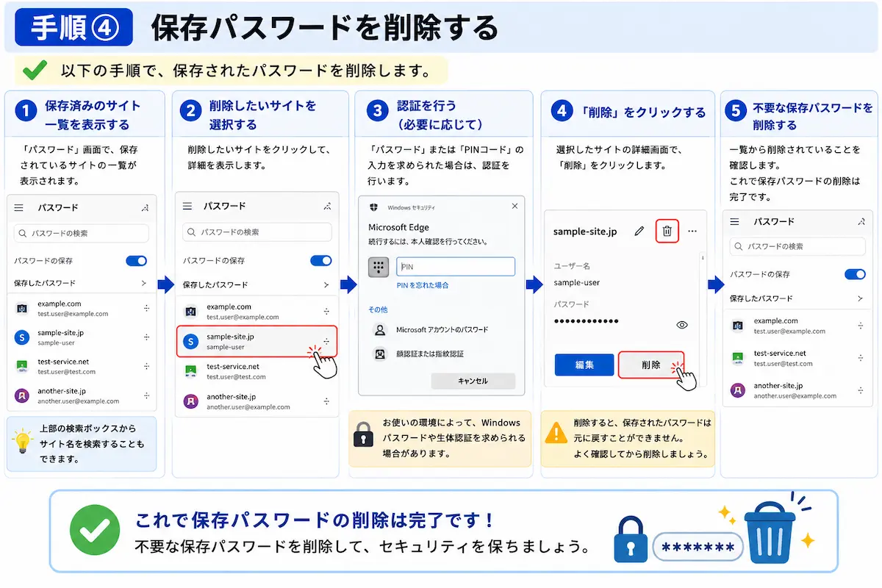
Task: Click the 削除 button in sample-site.jp details
Action: tap(650, 365)
